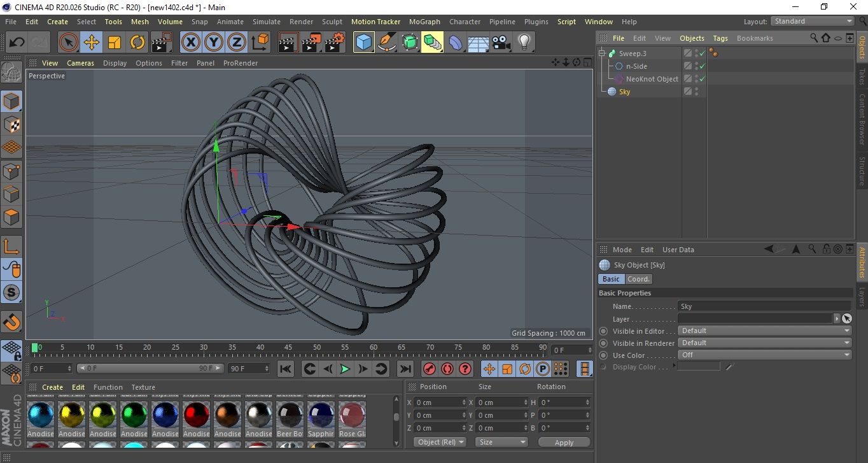Image resolution: width=868 pixels, height=463 pixels.
Task: Switch to Edges mode
Action: (x=11, y=194)
